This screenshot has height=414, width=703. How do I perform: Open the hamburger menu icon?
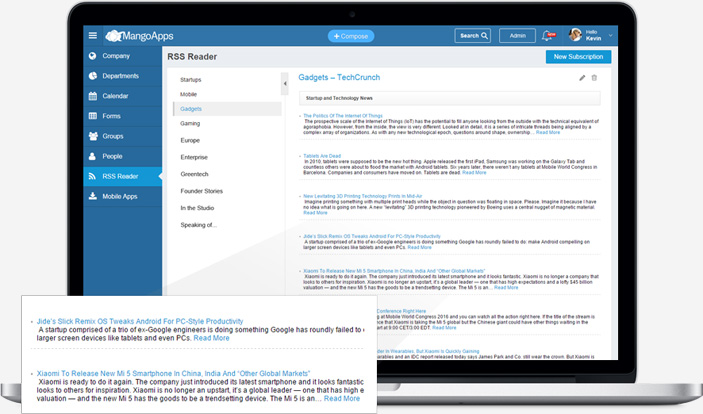coord(93,35)
